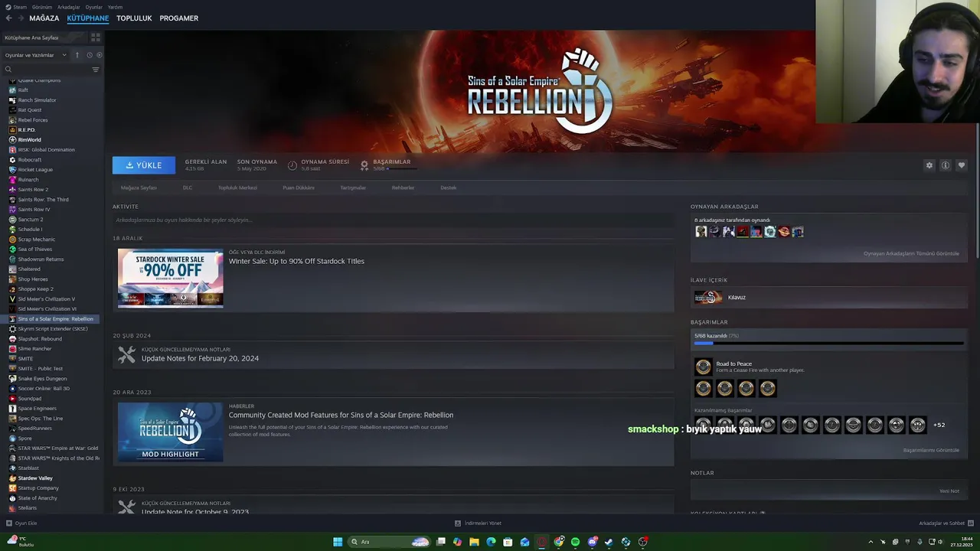Screen dimensions: 980x551
Task: Open Windows Start menu
Action: [338, 542]
